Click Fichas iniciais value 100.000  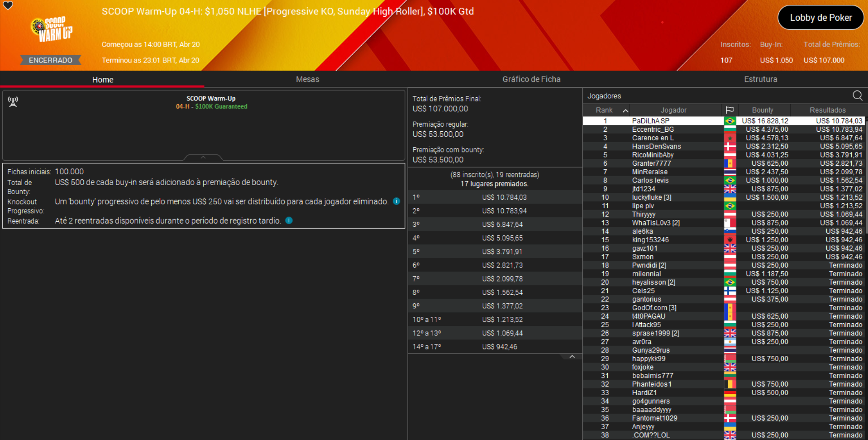(69, 172)
